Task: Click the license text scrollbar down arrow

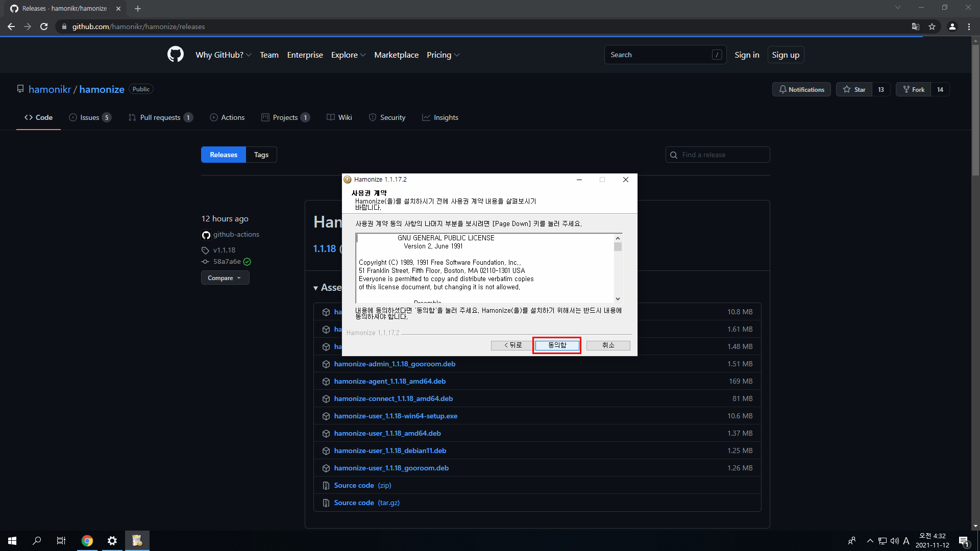Action: [x=618, y=299]
